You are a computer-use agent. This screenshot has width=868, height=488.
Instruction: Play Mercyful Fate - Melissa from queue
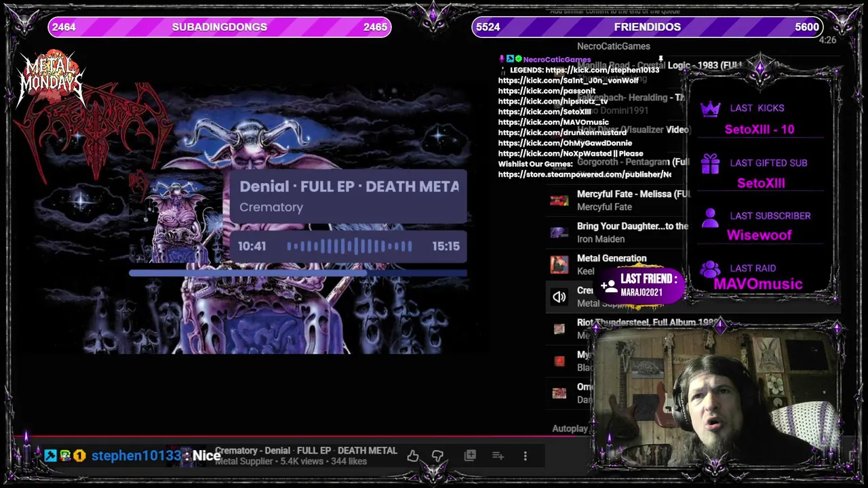[x=633, y=194]
